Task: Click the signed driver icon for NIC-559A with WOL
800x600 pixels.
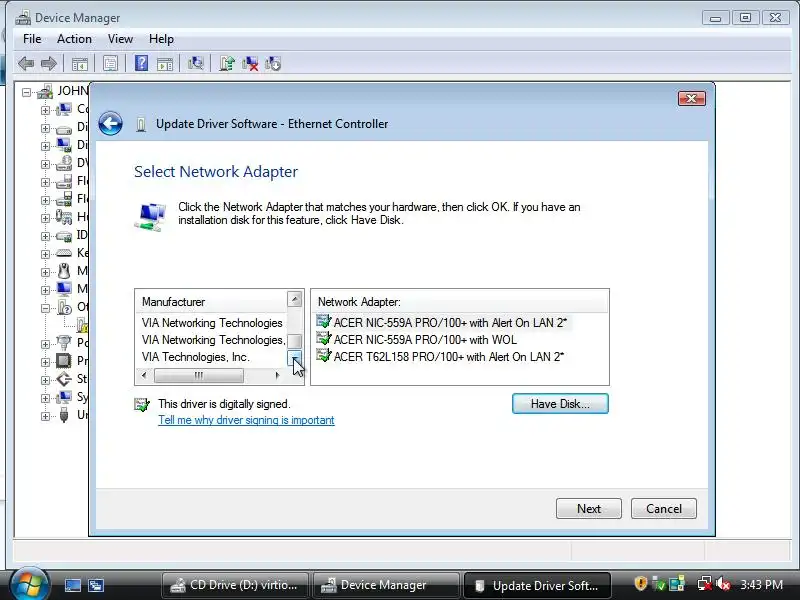Action: click(323, 339)
